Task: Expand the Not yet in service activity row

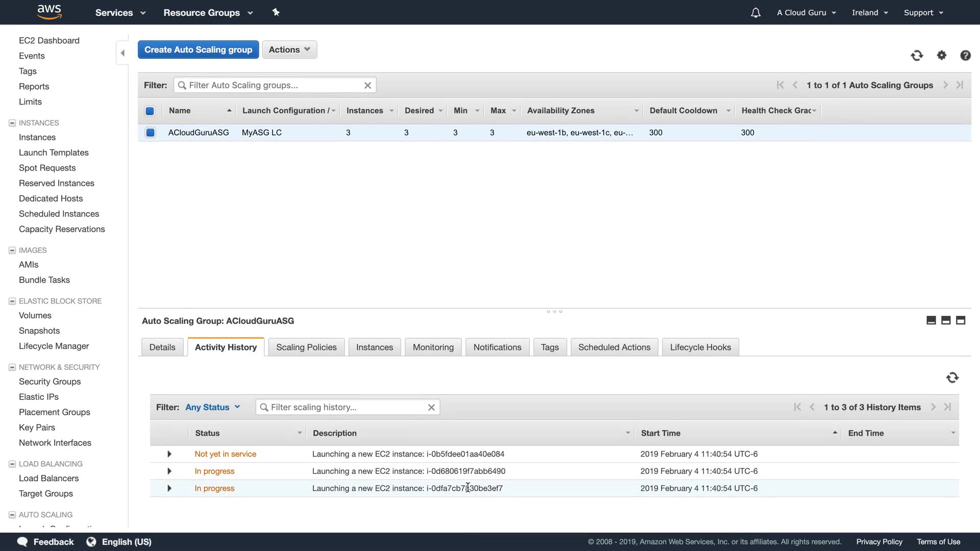Action: pyautogui.click(x=169, y=454)
